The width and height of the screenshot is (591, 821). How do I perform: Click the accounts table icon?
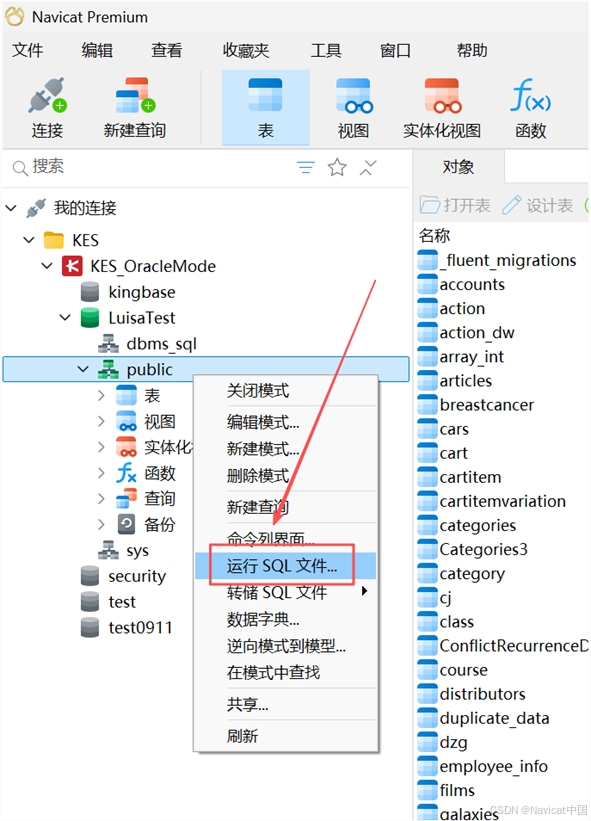click(x=428, y=284)
